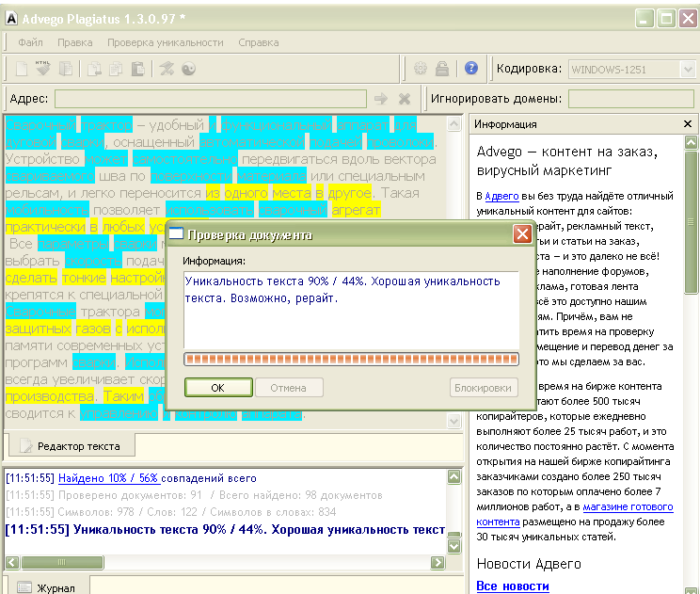The width and height of the screenshot is (700, 594).
Task: Click the green go arrow beside address
Action: 381,99
